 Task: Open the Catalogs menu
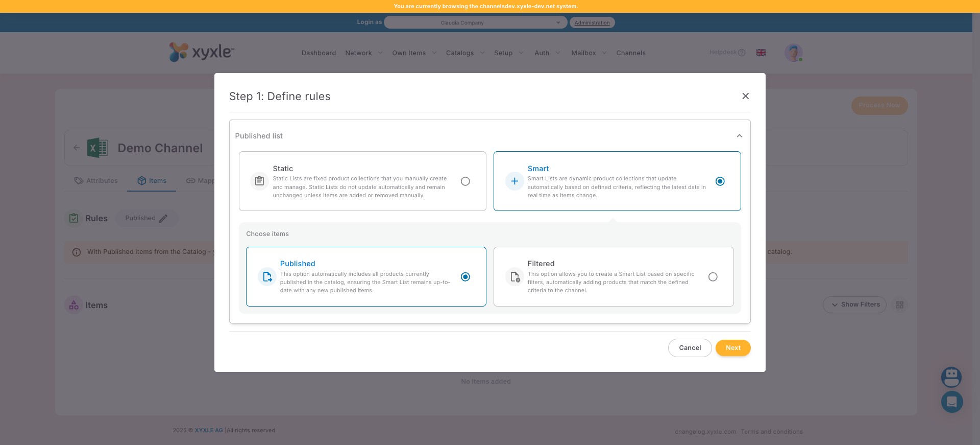pyautogui.click(x=460, y=53)
